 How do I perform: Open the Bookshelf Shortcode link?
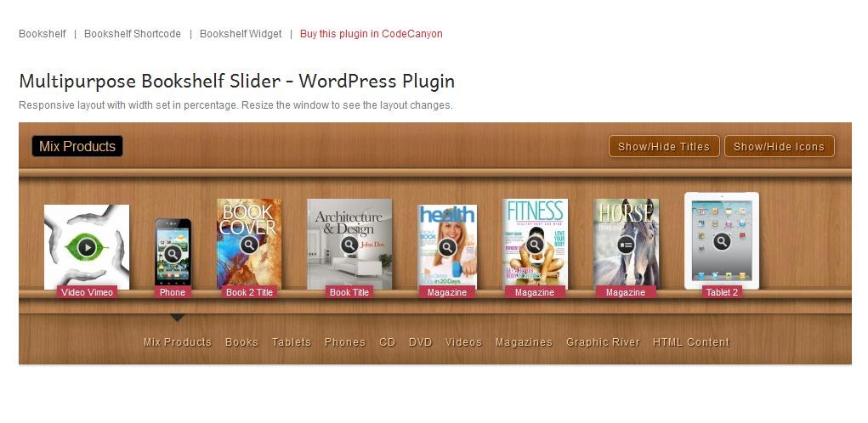tap(133, 34)
